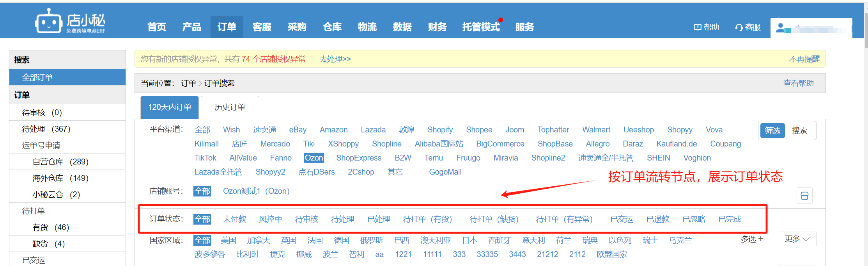Expand the 更多 dropdown

point(797,239)
